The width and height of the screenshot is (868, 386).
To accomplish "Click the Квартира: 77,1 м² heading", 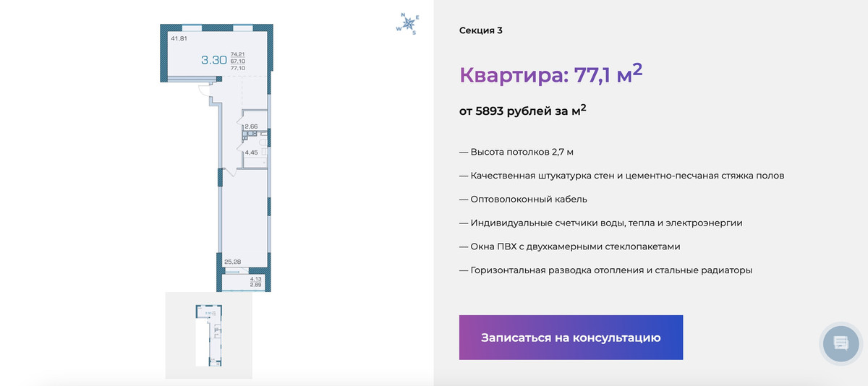I will (x=551, y=74).
